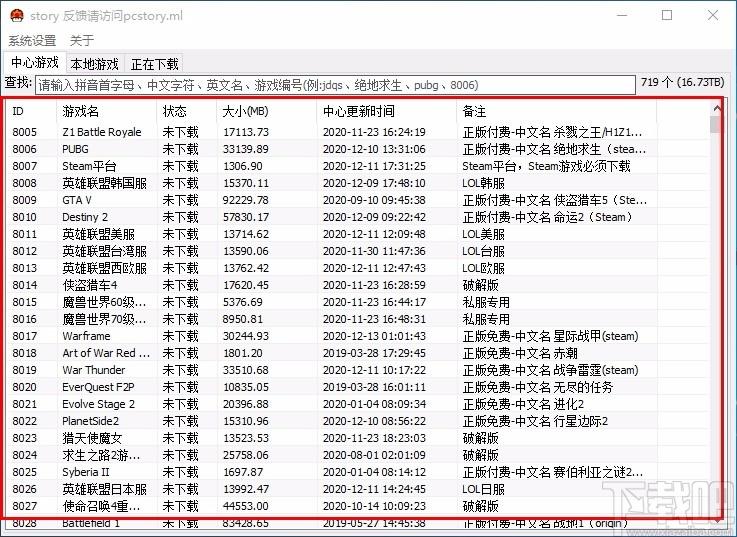Click the 719 个 (16.73TB) total count
The height and width of the screenshot is (537, 737).
point(682,82)
